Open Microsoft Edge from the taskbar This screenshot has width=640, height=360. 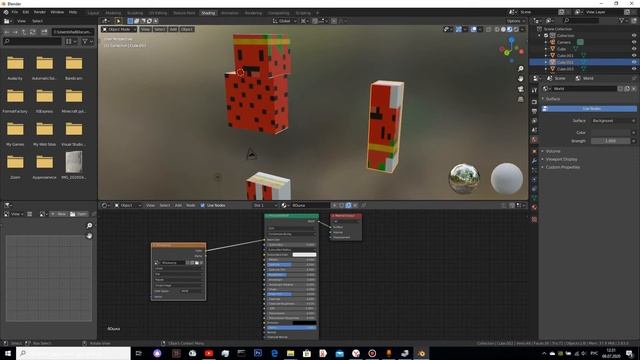tap(274, 353)
